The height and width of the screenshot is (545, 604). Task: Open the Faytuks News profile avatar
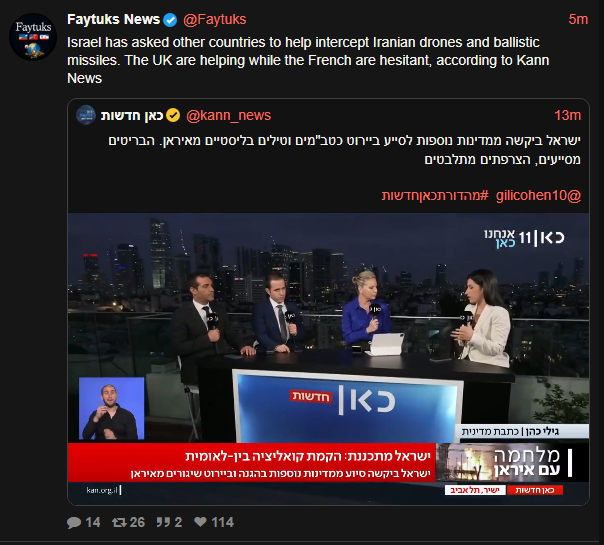33,37
